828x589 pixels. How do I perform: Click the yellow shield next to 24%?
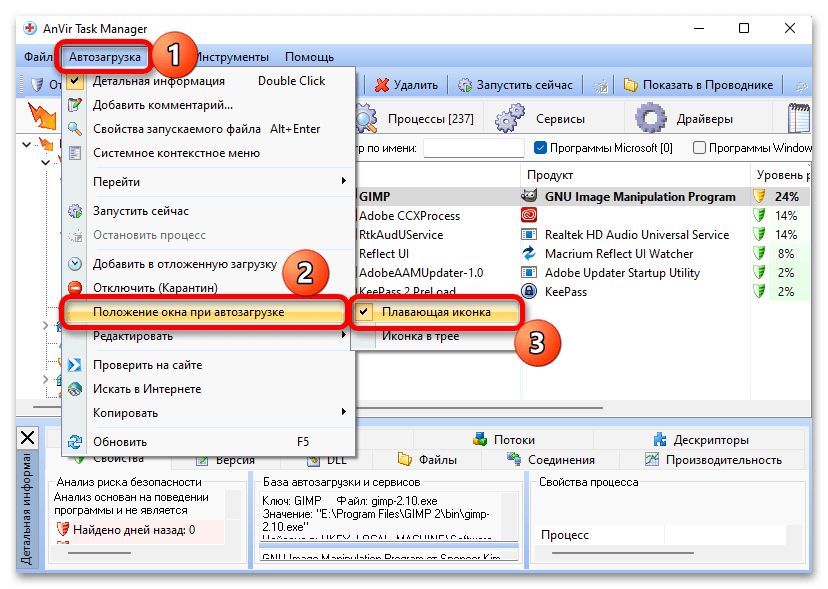click(759, 197)
